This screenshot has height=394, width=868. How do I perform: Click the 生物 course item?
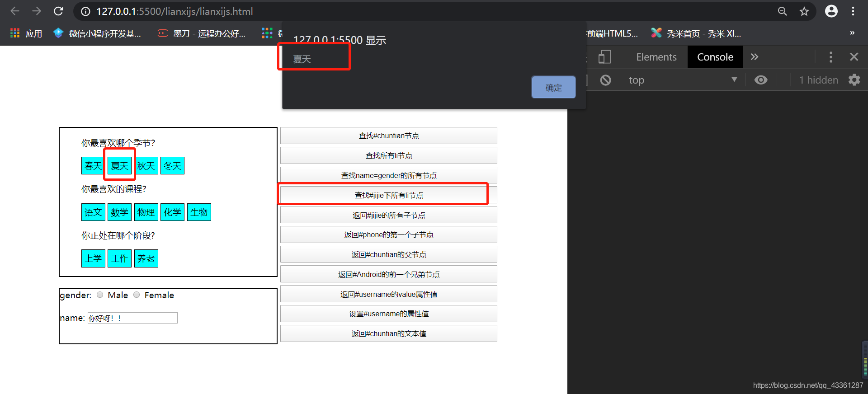coord(199,212)
